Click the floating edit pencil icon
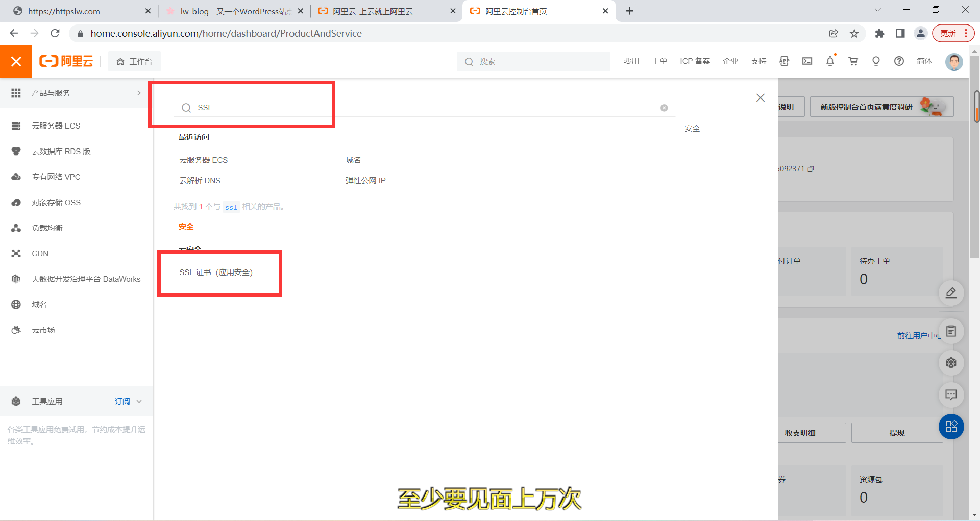Image resolution: width=980 pixels, height=521 pixels. click(x=951, y=293)
